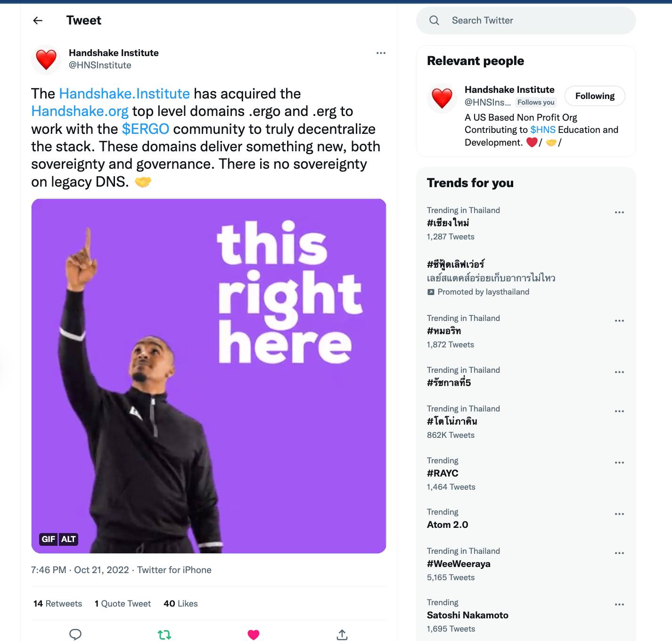Open the tweet's more options menu
Image resolution: width=672 pixels, height=641 pixels.
point(381,53)
